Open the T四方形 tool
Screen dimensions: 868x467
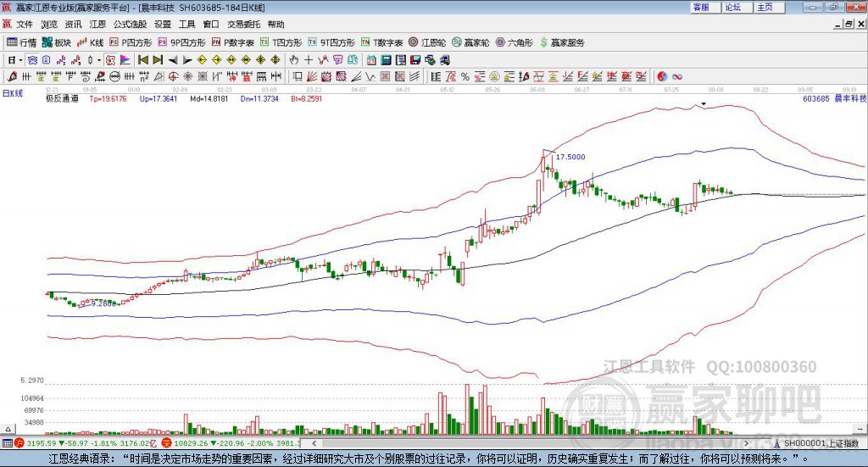(281, 42)
